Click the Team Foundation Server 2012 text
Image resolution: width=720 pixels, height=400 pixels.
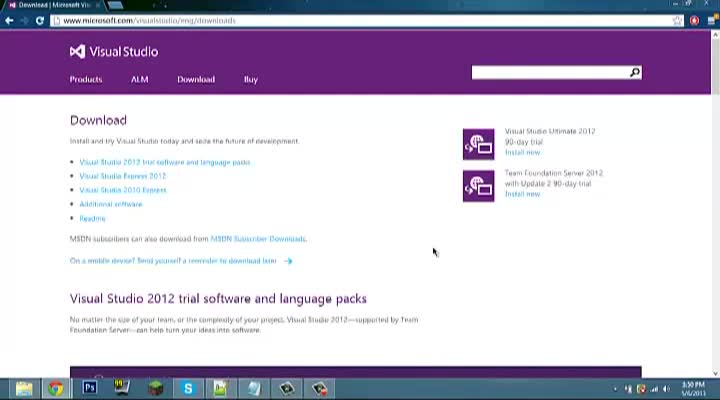coord(554,173)
